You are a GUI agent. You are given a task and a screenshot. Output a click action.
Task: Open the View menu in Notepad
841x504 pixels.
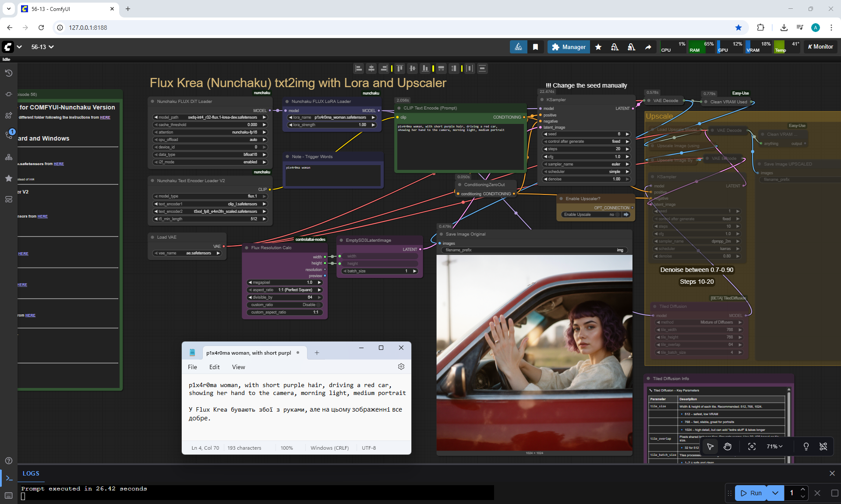click(x=238, y=367)
